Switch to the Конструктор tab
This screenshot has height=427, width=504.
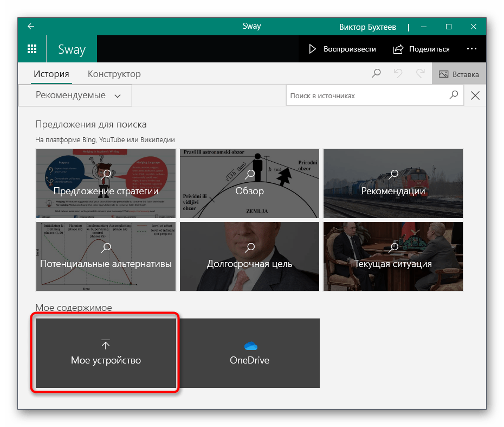click(114, 74)
